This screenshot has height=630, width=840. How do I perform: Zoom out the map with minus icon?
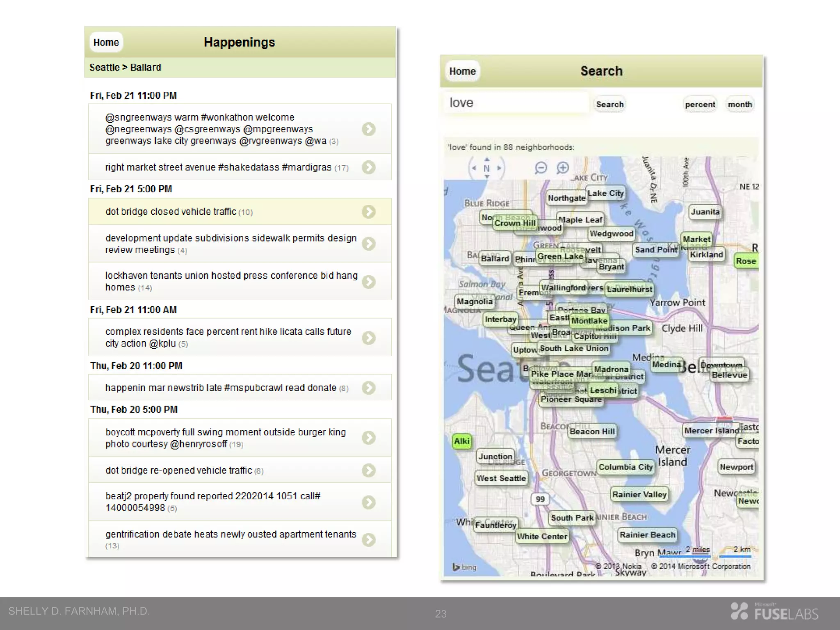541,168
